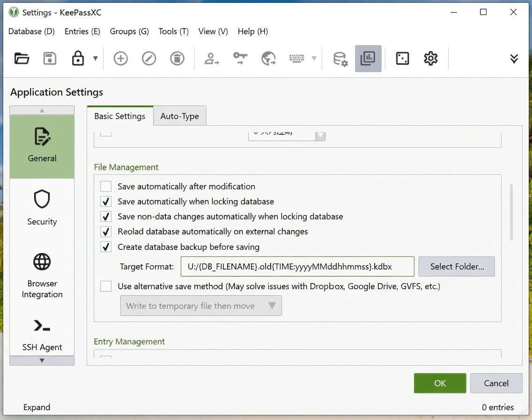The width and height of the screenshot is (532, 420).
Task: Open password generator dice icon
Action: tap(402, 59)
